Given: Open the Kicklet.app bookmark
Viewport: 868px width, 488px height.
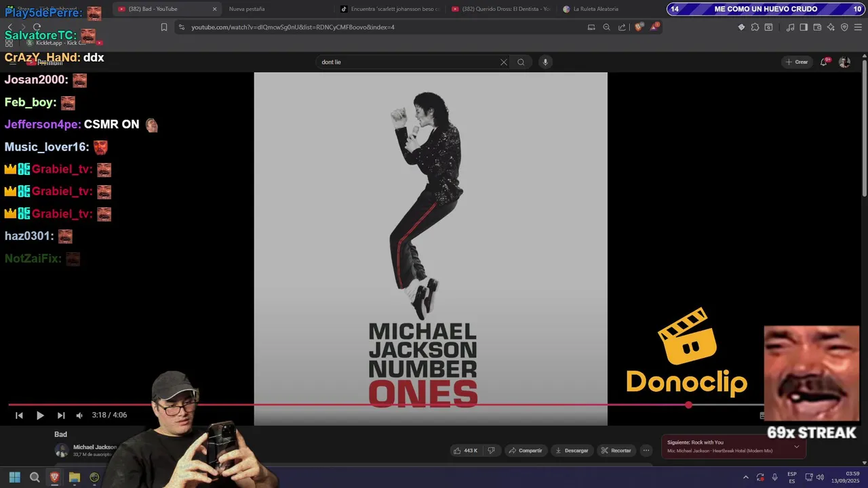Looking at the screenshot, I should click(x=57, y=43).
